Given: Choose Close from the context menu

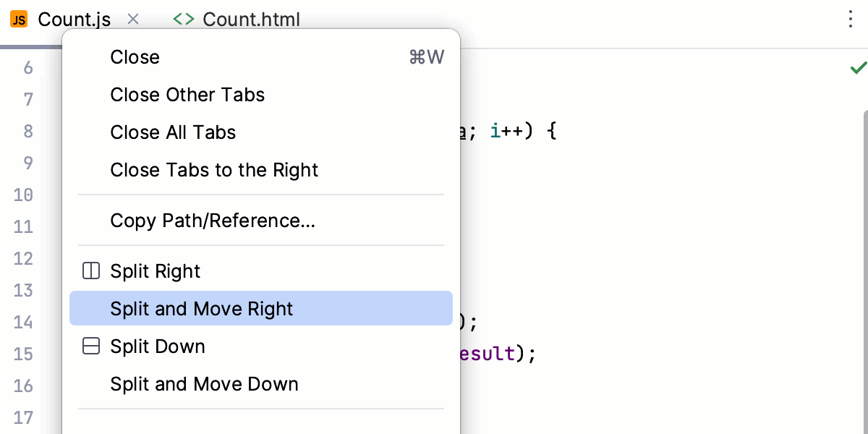Looking at the screenshot, I should (135, 57).
